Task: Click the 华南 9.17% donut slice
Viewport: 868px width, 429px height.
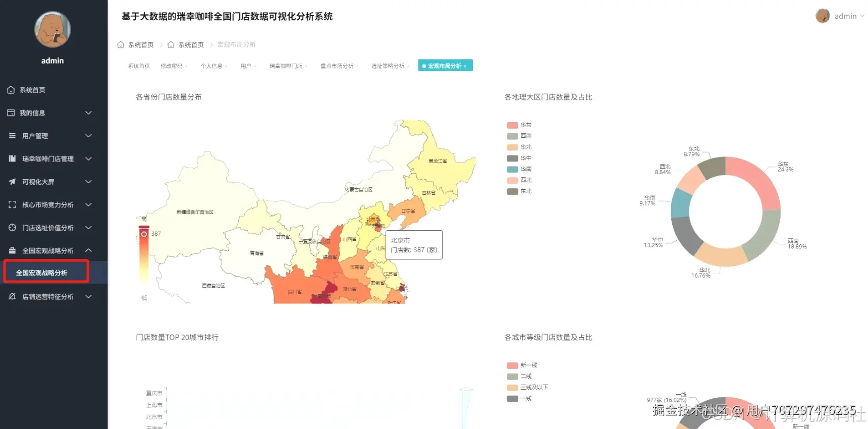Action: [x=681, y=203]
